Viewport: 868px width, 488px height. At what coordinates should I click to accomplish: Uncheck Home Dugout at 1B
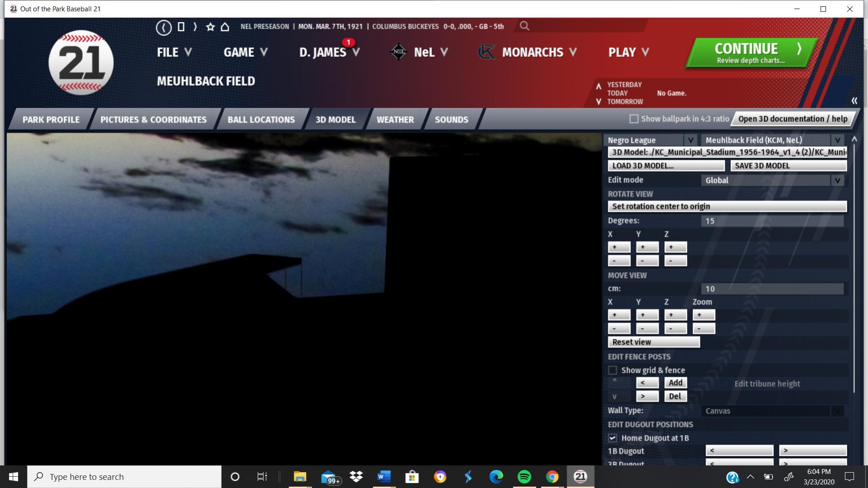click(x=613, y=438)
